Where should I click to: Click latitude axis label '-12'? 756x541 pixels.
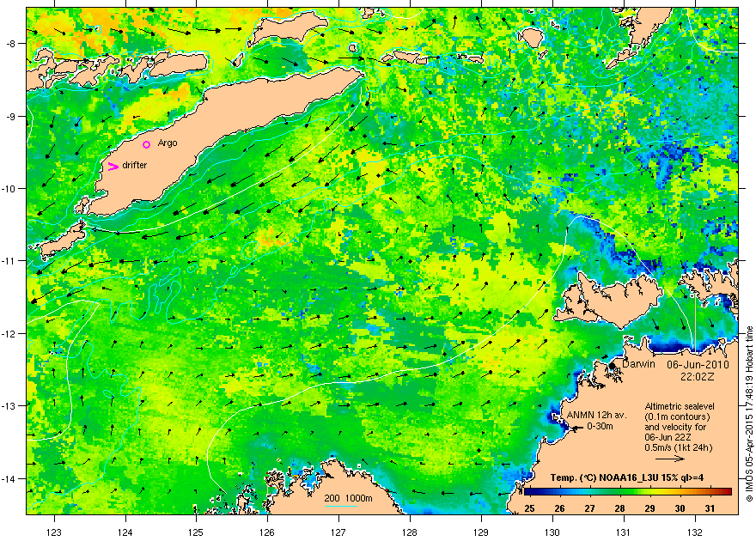[x=10, y=334]
